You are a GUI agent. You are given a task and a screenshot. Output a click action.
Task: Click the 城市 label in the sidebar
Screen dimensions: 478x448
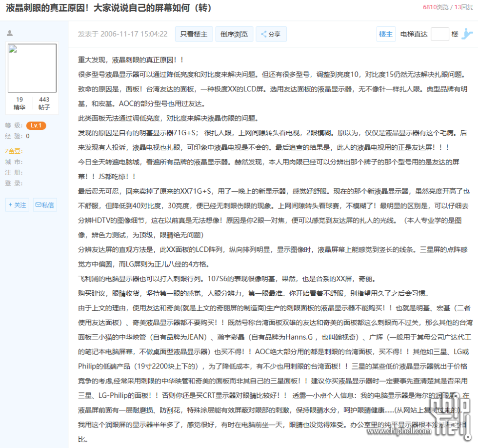14,162
